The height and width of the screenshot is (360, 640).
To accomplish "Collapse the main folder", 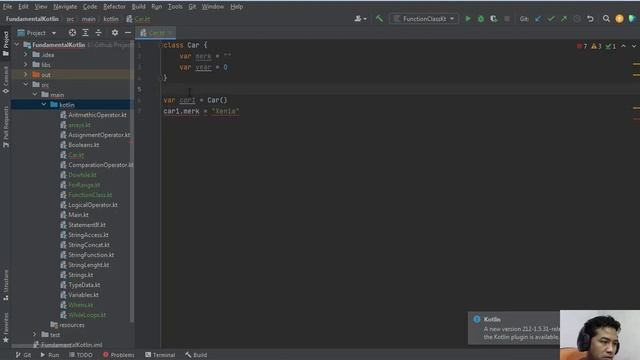I will tap(35, 95).
